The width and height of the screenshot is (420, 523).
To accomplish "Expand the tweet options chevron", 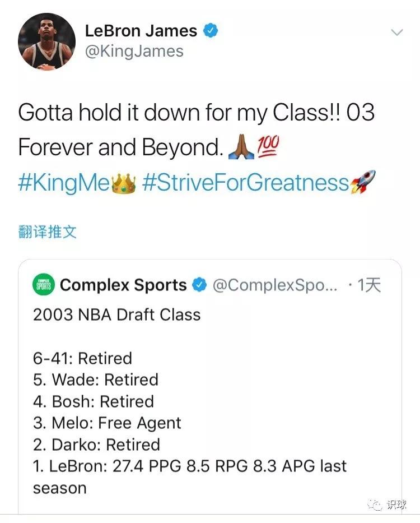I will pyautogui.click(x=396, y=33).
